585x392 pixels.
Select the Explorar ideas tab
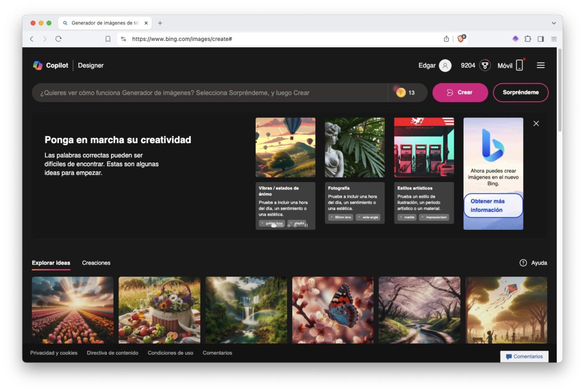click(51, 262)
